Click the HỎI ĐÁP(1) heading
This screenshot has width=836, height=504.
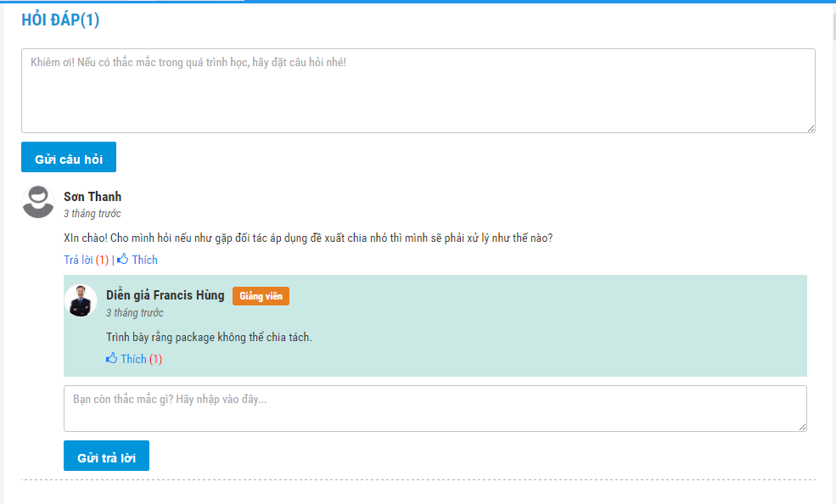[x=60, y=20]
